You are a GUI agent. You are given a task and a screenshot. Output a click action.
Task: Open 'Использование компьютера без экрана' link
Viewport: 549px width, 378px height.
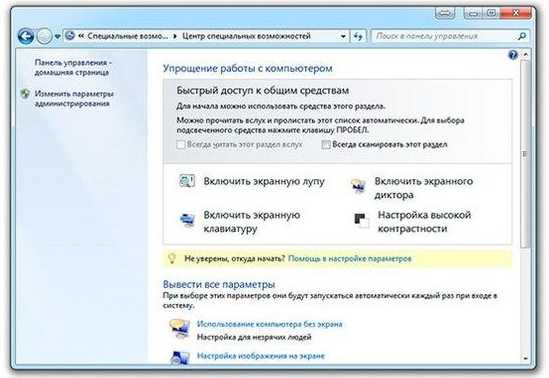click(269, 324)
